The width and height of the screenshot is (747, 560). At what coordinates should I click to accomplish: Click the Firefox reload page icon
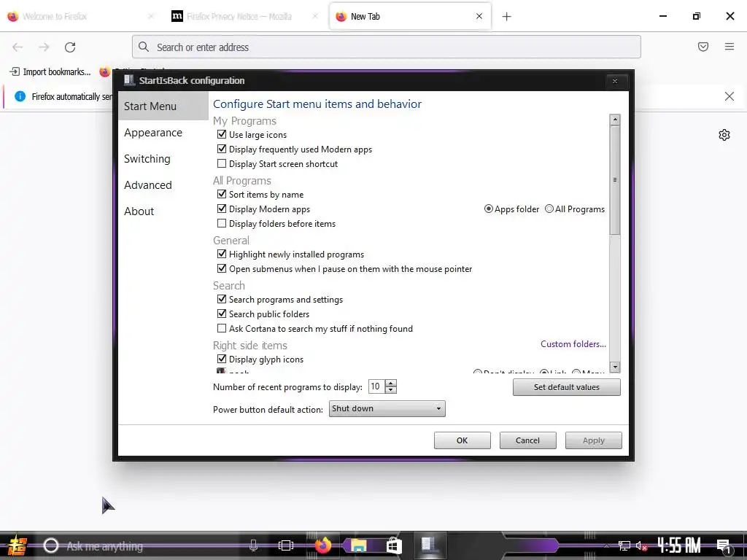(70, 47)
